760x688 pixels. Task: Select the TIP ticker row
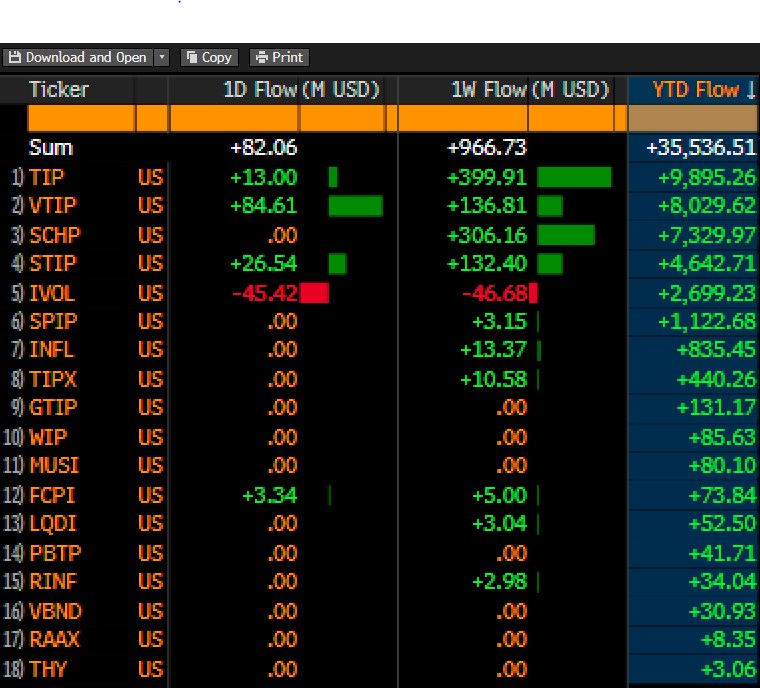pyautogui.click(x=46, y=177)
